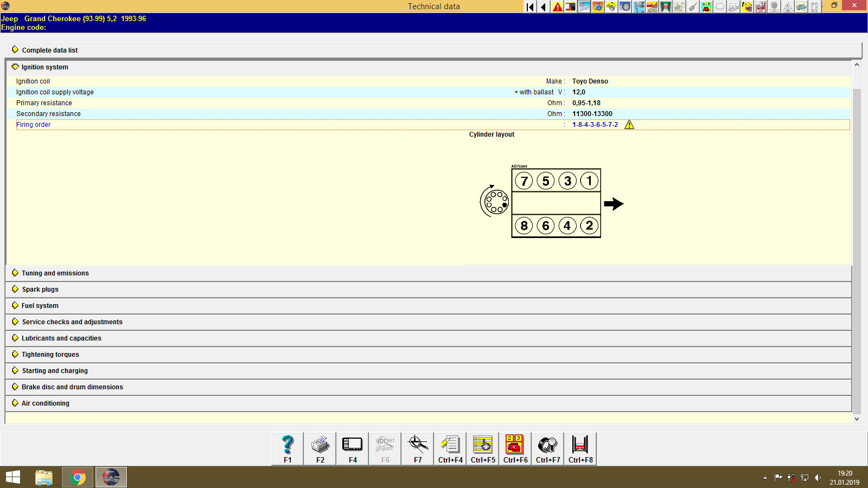
Task: Click the F1 help question mark button
Action: [288, 448]
